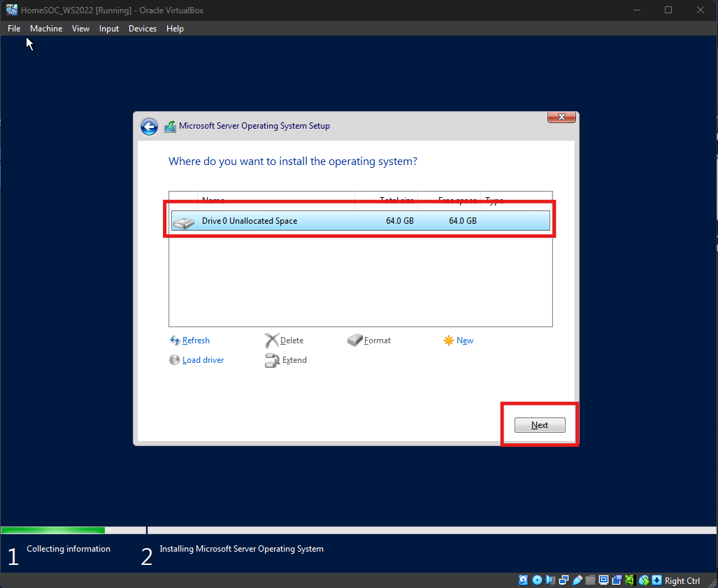Click the display settings status icon
The image size is (718, 588).
(x=603, y=580)
